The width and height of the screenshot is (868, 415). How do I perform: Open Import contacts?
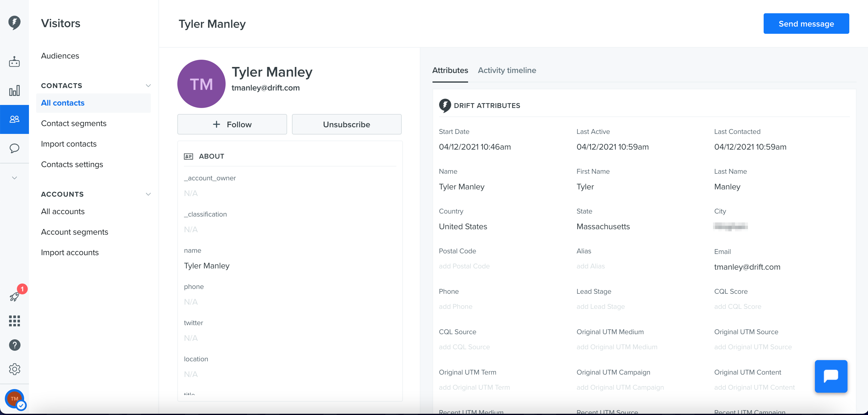(69, 144)
